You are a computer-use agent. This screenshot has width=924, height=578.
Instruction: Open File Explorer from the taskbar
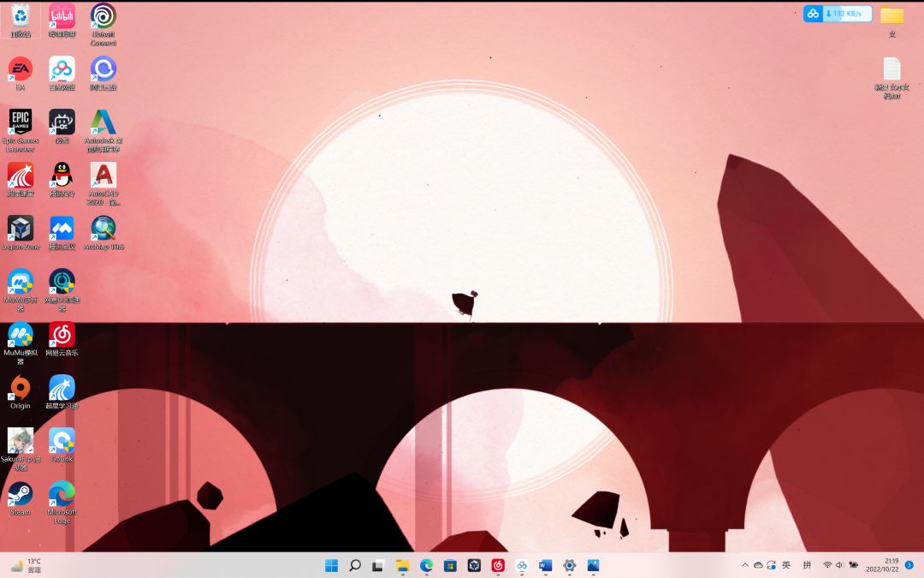point(402,566)
